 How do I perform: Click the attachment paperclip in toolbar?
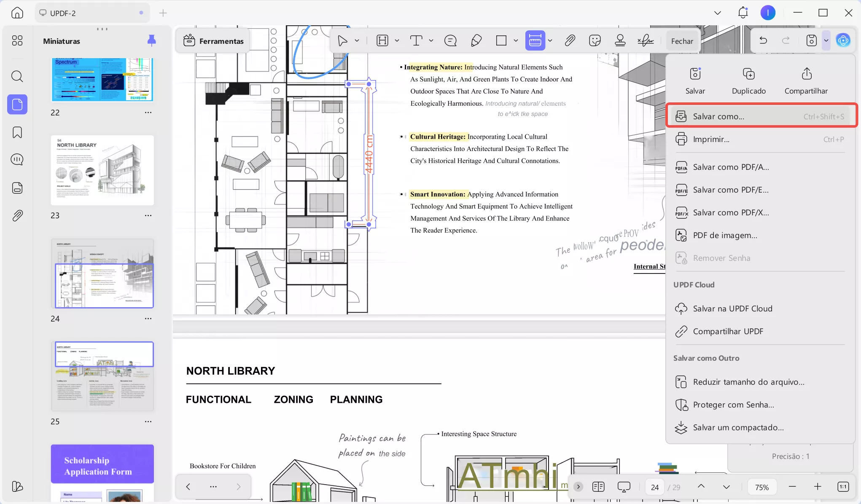tap(570, 40)
